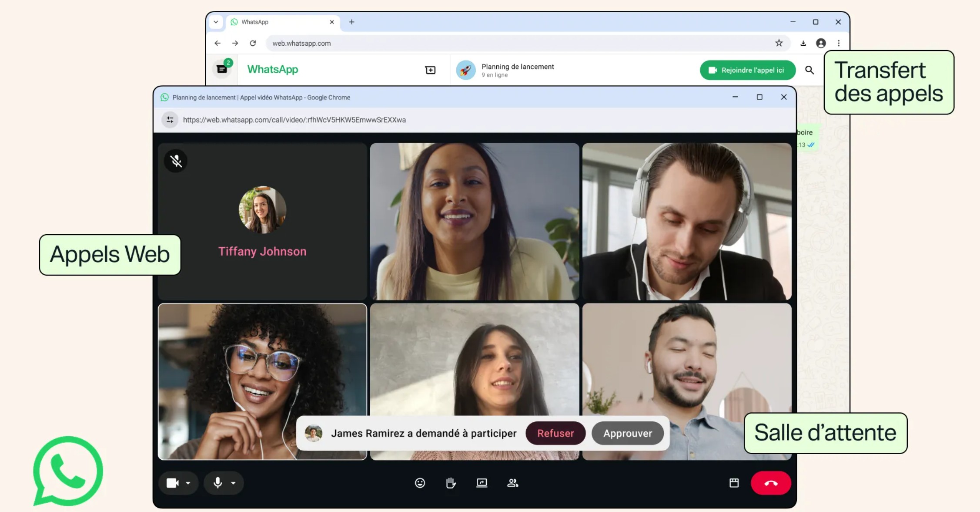Start a new chat icon in WhatsApp
This screenshot has width=980, height=512.
pos(430,70)
